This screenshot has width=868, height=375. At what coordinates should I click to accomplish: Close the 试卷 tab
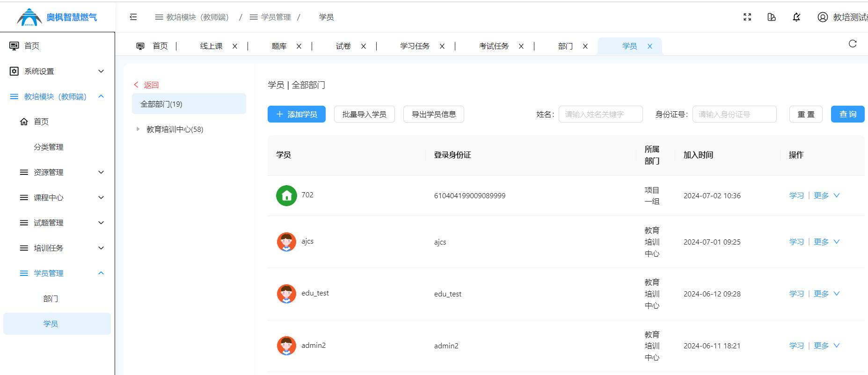tap(364, 46)
